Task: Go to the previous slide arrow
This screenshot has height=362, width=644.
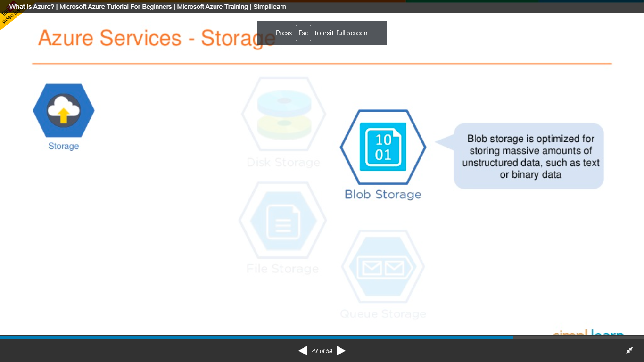Action: pos(303,351)
